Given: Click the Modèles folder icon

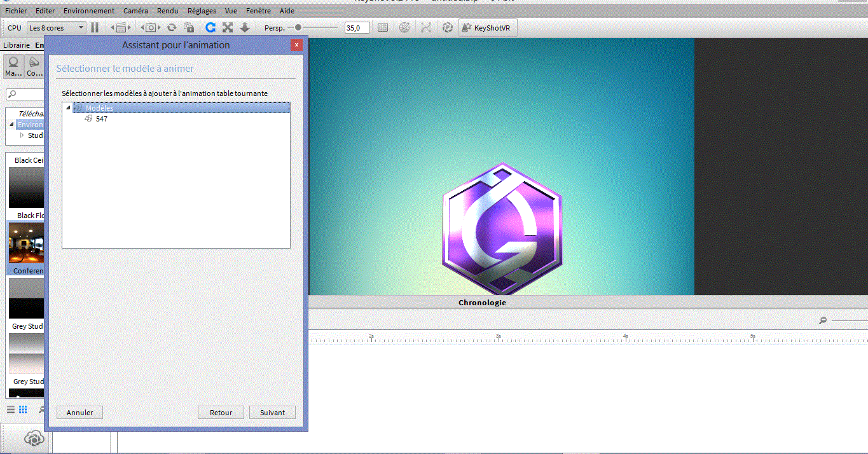Looking at the screenshot, I should point(79,108).
